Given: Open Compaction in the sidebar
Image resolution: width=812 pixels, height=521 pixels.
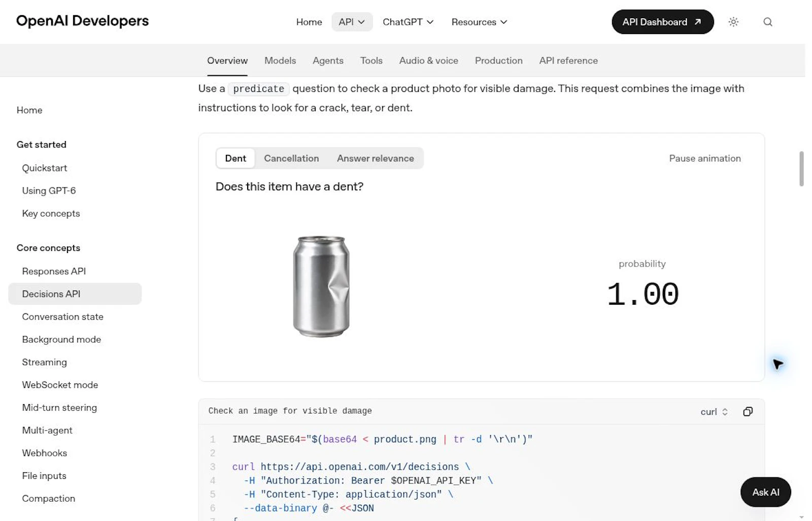Looking at the screenshot, I should pos(48,499).
